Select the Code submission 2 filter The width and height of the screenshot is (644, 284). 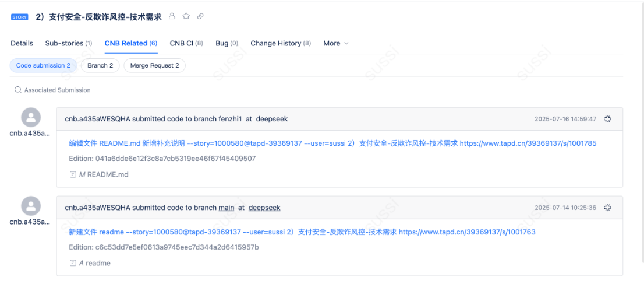[x=43, y=66]
